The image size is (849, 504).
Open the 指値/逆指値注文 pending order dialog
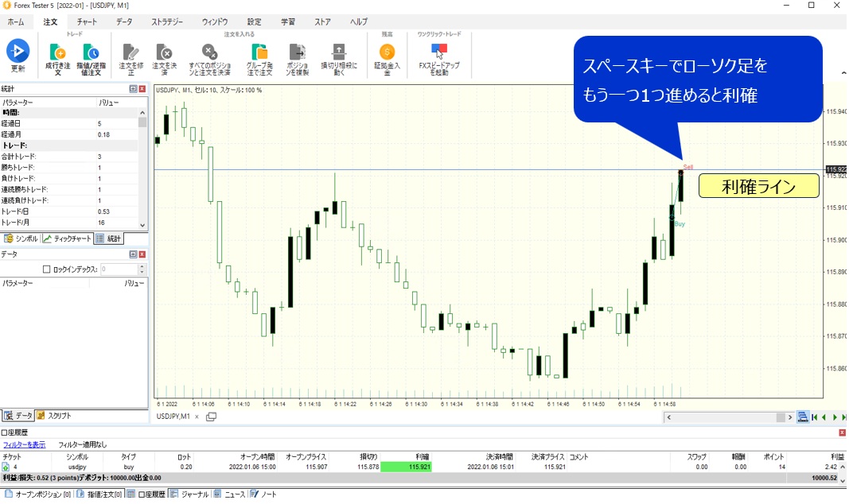[92, 54]
